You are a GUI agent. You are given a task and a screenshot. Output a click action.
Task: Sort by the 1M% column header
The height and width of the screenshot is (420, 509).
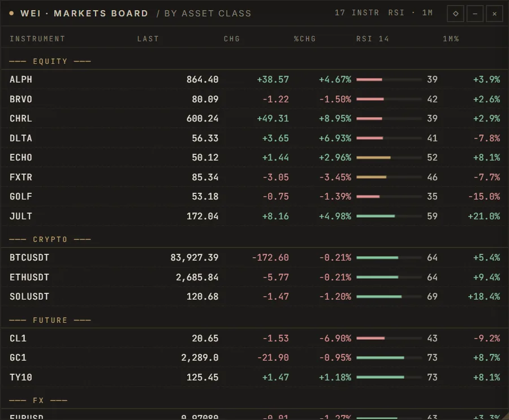pyautogui.click(x=451, y=39)
